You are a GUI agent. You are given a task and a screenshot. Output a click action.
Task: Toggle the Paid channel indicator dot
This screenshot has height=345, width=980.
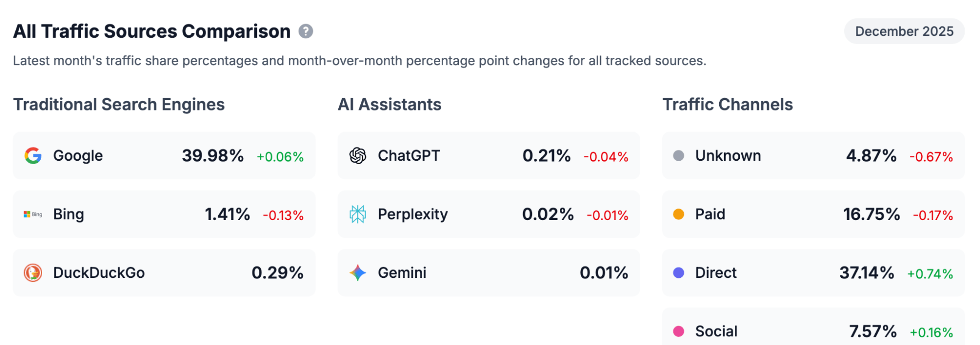[679, 214]
